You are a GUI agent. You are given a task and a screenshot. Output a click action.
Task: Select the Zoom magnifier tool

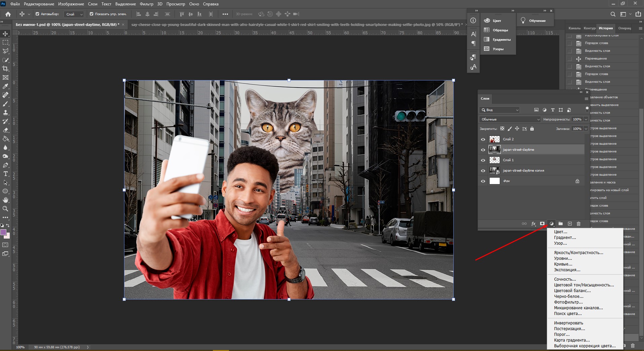tap(5, 209)
